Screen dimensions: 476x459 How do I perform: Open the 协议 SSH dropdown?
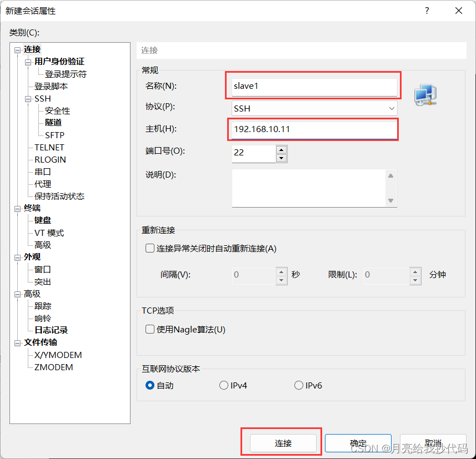[x=314, y=108]
